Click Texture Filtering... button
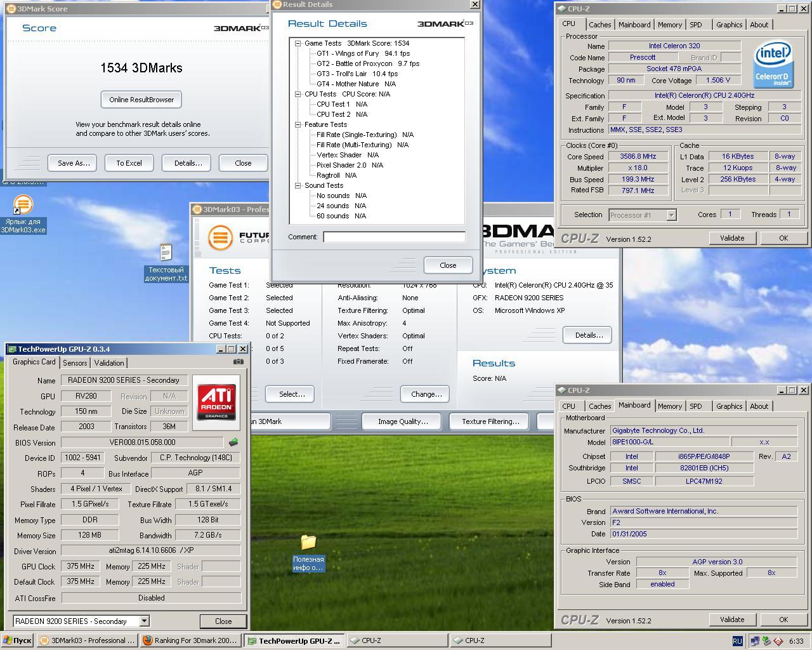The image size is (812, 650). coord(490,421)
